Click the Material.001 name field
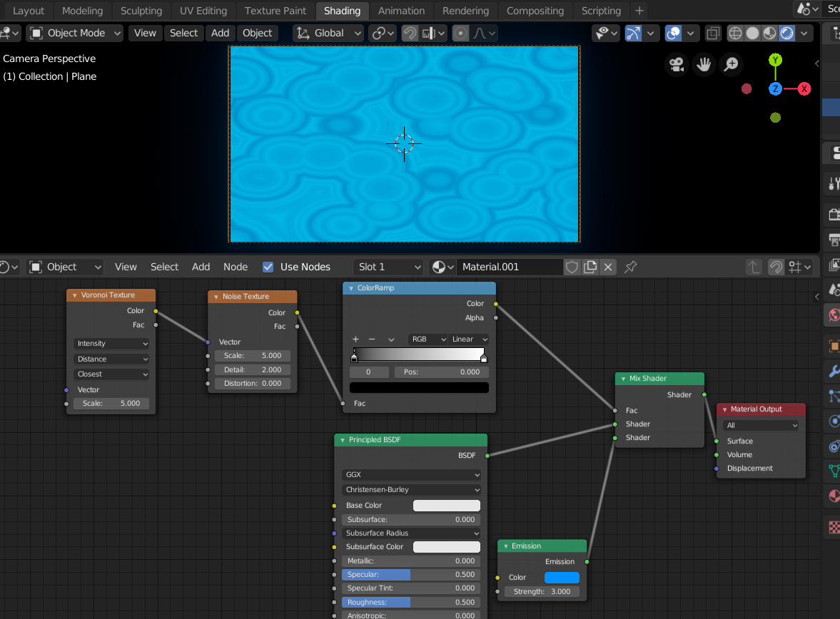 (x=509, y=267)
